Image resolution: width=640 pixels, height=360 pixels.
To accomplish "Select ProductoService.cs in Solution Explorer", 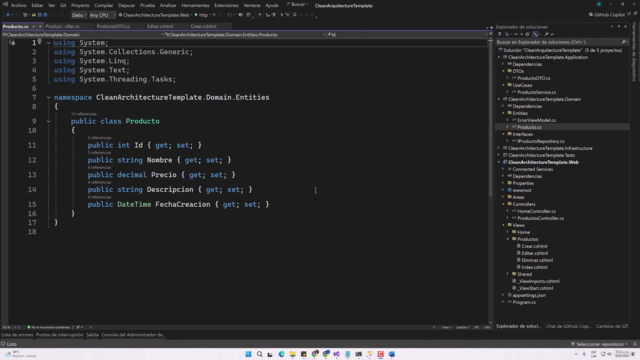I will point(536,92).
